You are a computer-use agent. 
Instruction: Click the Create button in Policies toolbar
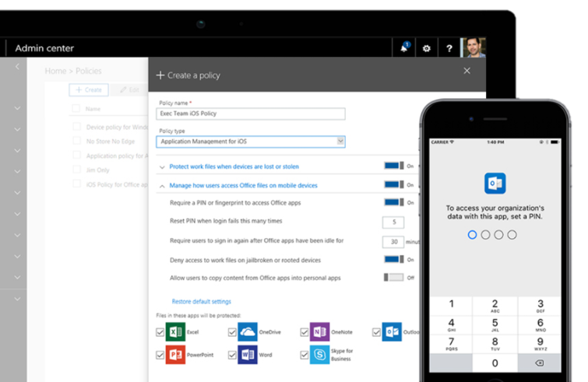point(88,90)
